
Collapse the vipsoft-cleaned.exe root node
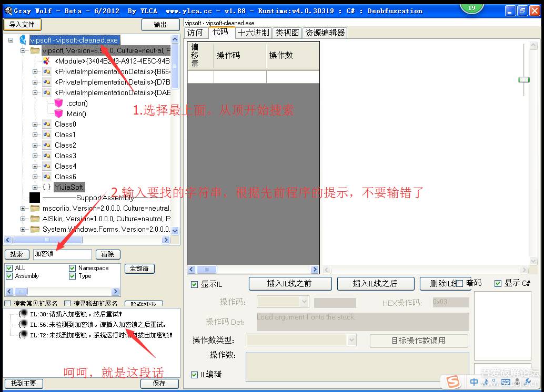tap(11, 40)
